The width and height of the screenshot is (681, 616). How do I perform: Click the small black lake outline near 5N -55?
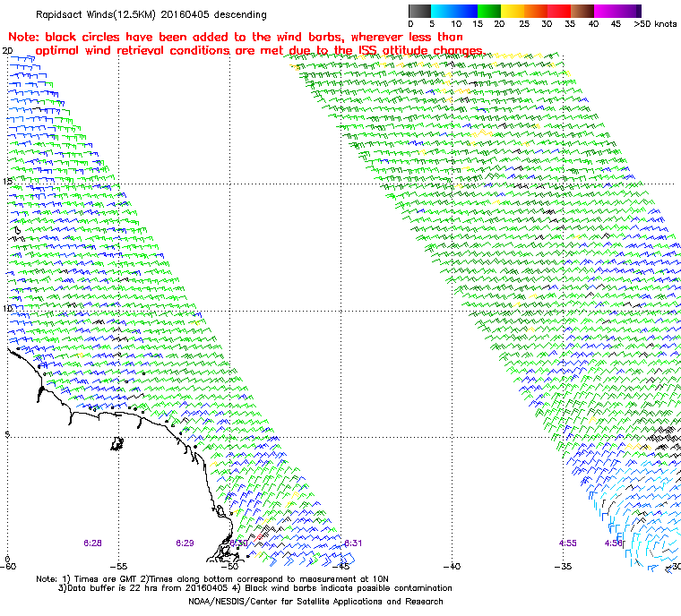tap(116, 444)
